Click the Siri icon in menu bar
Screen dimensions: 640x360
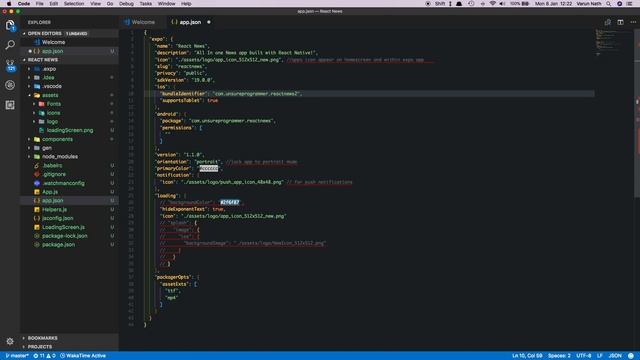[x=620, y=4]
